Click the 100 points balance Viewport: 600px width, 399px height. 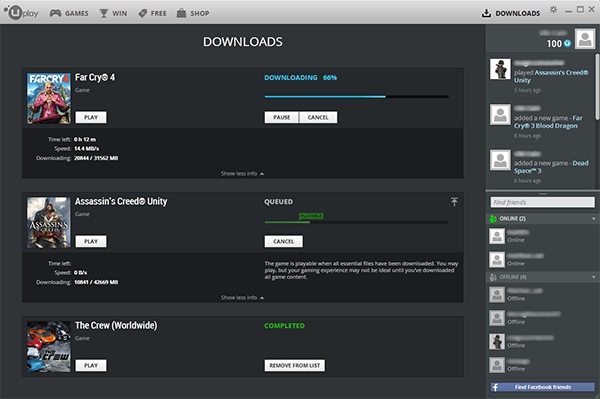(554, 44)
